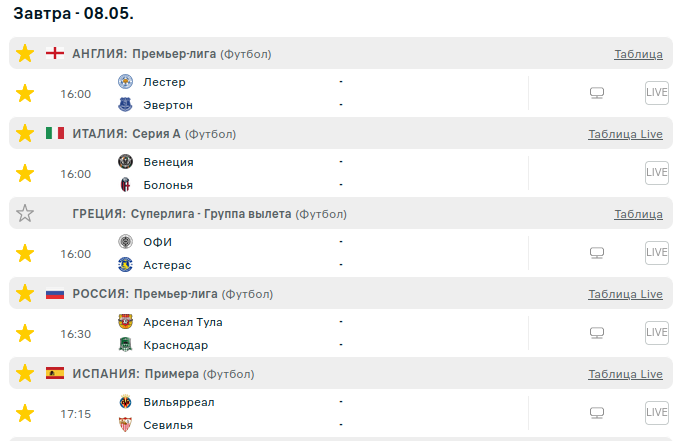Click TV broadcast icon for Арсенал Тула match

point(597,333)
